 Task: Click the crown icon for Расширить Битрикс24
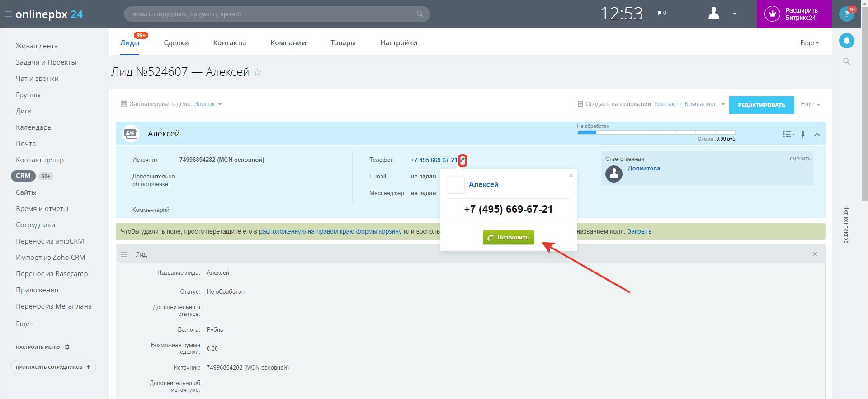coord(772,14)
